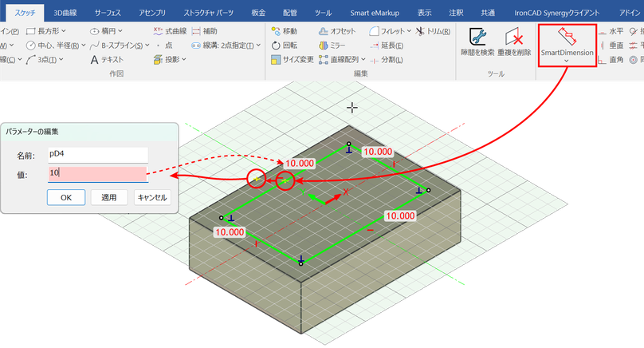Image resolution: width=644 pixels, height=348 pixels.
Task: Select the 中心、半径 circle tool
Action: [53, 45]
